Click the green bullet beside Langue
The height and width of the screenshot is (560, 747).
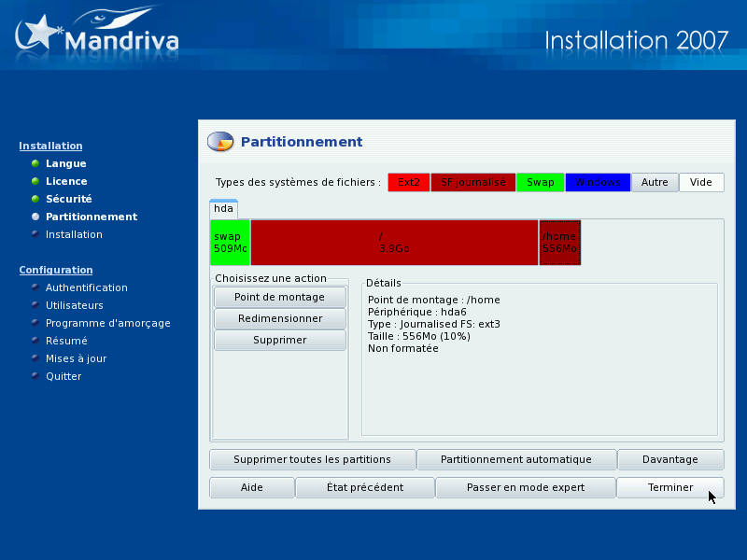pos(35,164)
